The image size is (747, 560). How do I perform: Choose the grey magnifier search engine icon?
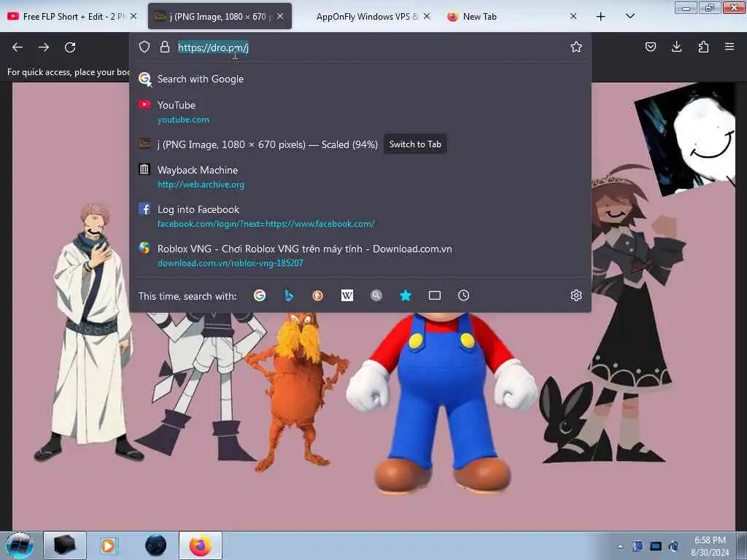[376, 296]
